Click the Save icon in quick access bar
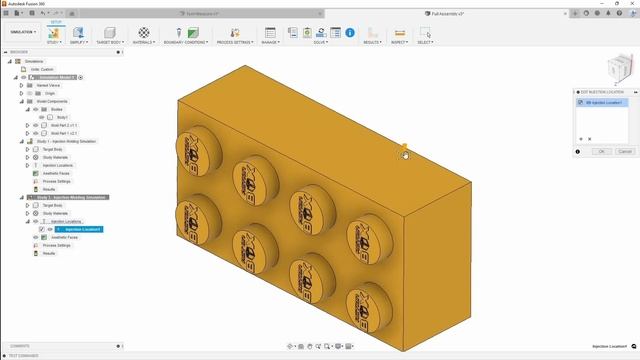Image resolution: width=640 pixels, height=360 pixels. [32, 13]
